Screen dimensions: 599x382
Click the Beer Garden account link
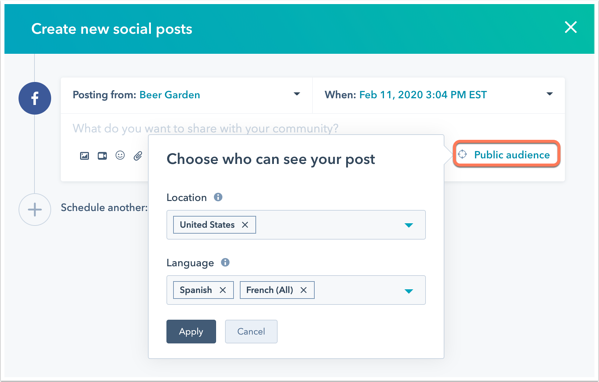coord(170,95)
